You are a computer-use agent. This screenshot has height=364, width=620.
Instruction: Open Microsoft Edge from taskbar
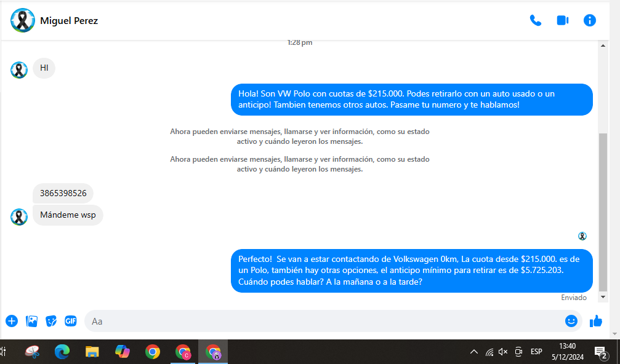point(62,351)
